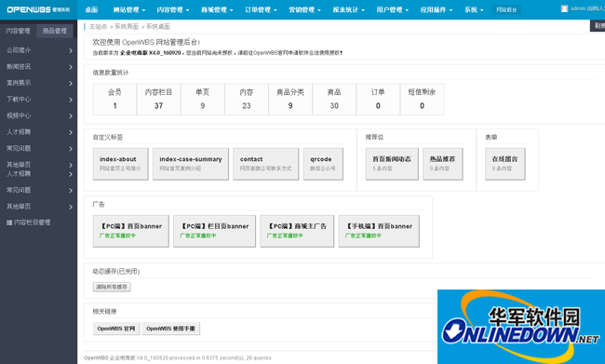The height and width of the screenshot is (364, 605).
Task: Click the 信息数量统计 section title
Action: pyautogui.click(x=111, y=73)
